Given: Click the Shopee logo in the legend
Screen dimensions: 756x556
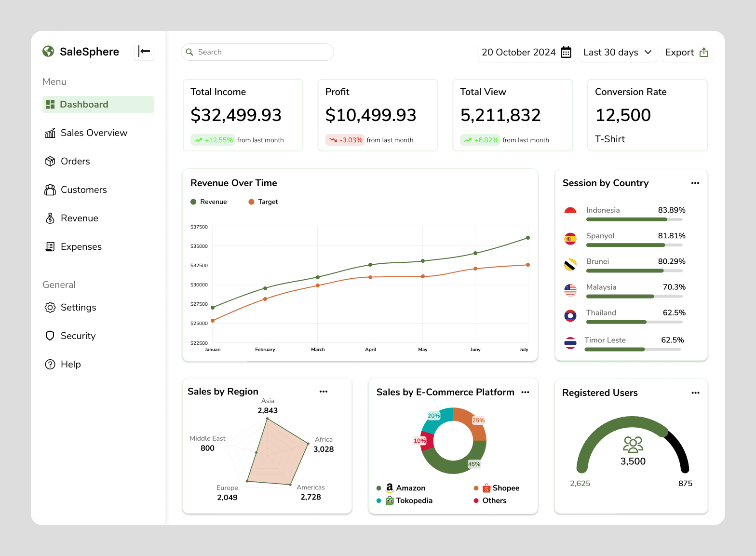Looking at the screenshot, I should pos(486,488).
